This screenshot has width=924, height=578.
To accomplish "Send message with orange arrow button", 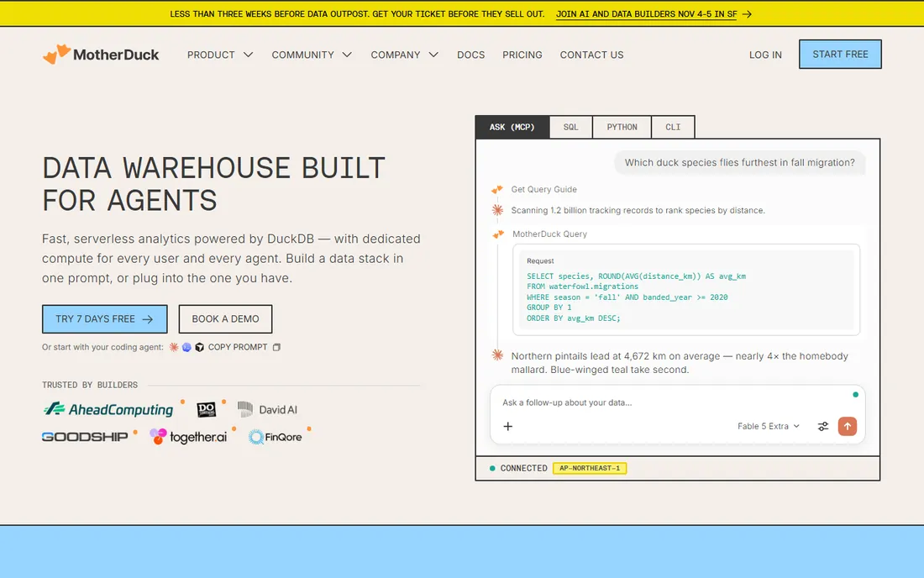I will [x=848, y=426].
